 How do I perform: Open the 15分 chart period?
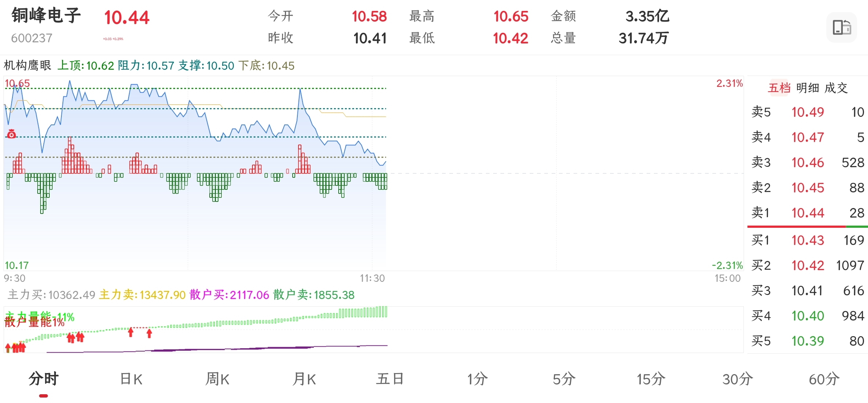tap(651, 379)
